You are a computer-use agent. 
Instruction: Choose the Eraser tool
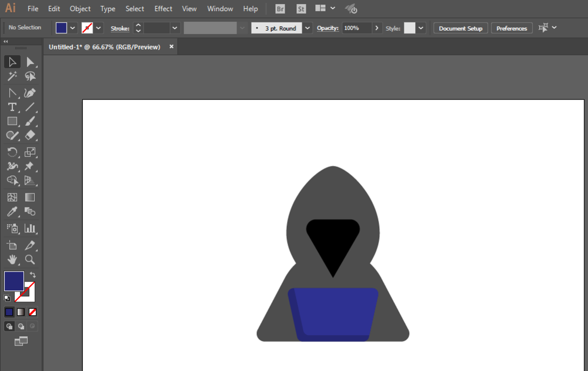(x=30, y=135)
